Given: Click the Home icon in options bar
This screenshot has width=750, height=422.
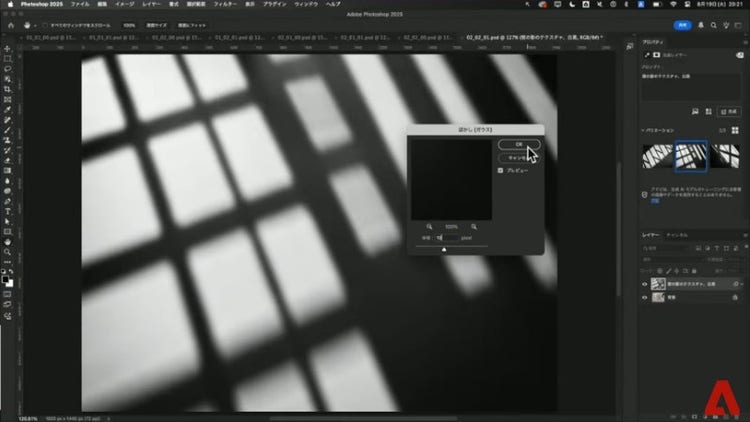Looking at the screenshot, I should point(10,24).
